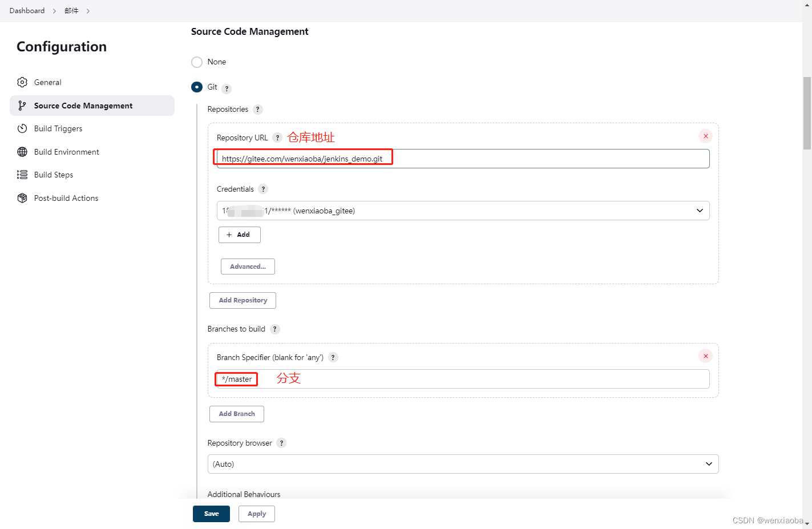The image size is (812, 529).
Task: Select the Git radio button
Action: [x=197, y=87]
